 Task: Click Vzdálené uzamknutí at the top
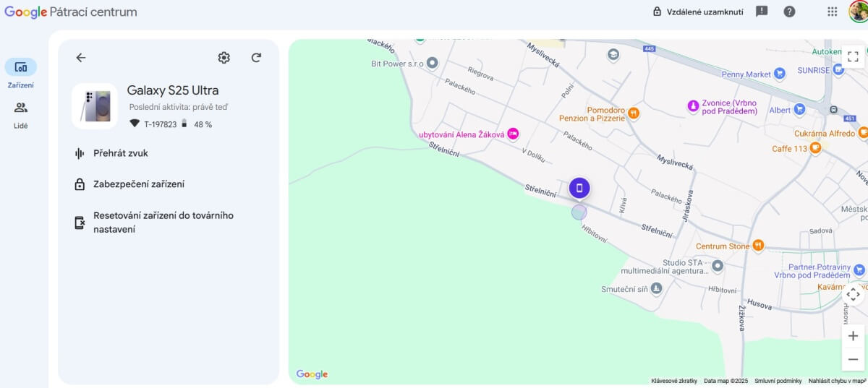click(x=697, y=12)
